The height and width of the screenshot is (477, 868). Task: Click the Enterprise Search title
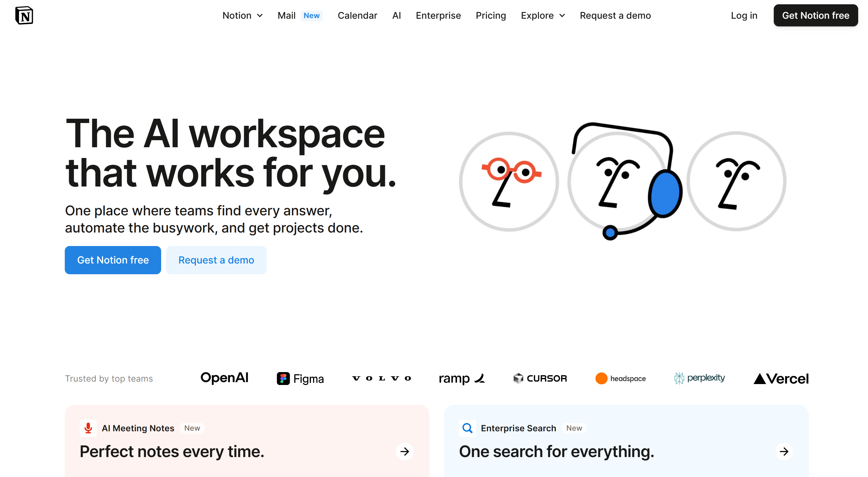click(518, 428)
